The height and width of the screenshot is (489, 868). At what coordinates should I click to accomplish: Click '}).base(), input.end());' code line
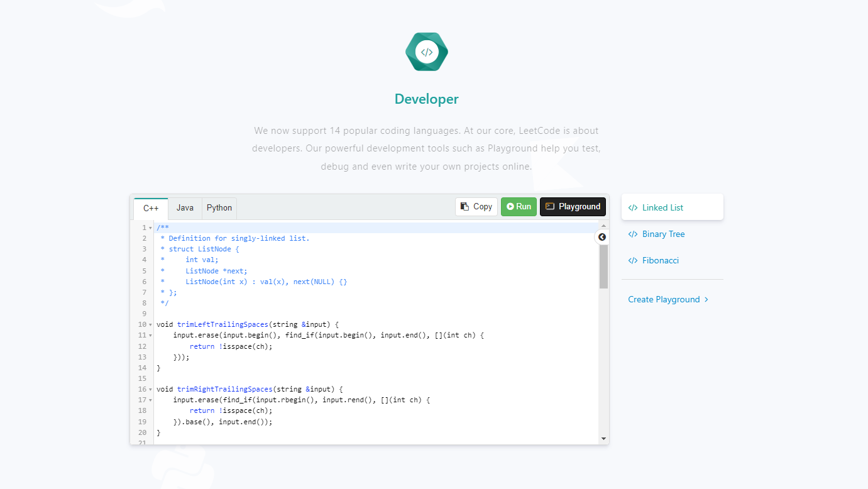222,422
